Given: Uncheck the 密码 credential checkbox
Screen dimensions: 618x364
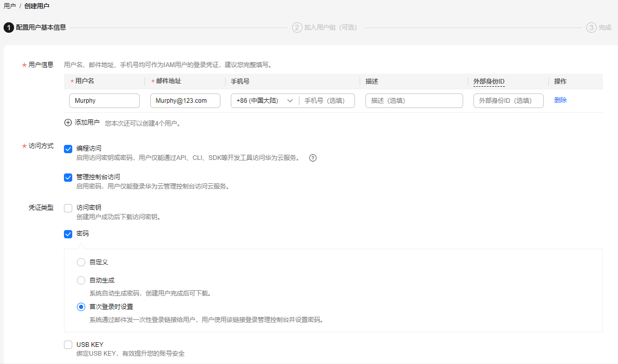Looking at the screenshot, I should click(x=68, y=234).
